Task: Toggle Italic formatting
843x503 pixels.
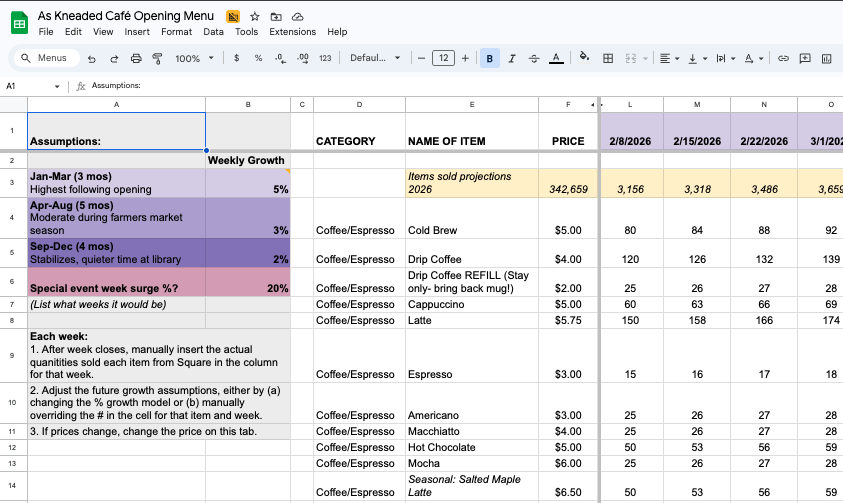Action: 512,58
